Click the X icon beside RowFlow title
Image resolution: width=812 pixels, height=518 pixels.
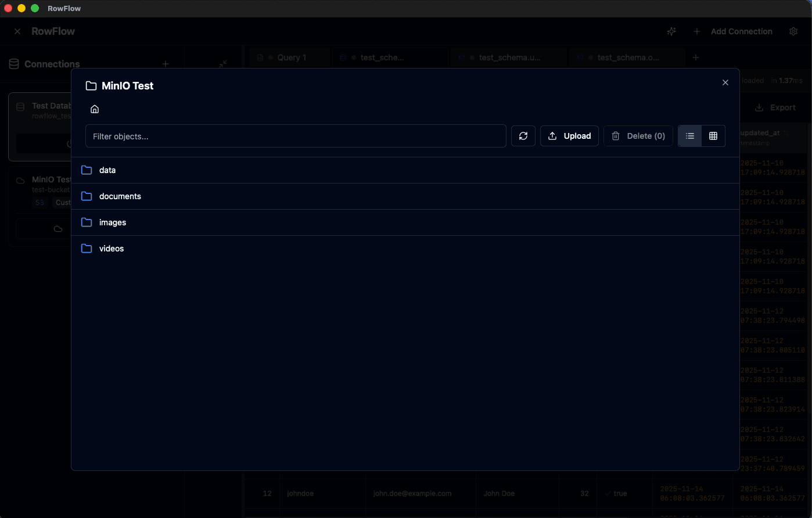[17, 31]
